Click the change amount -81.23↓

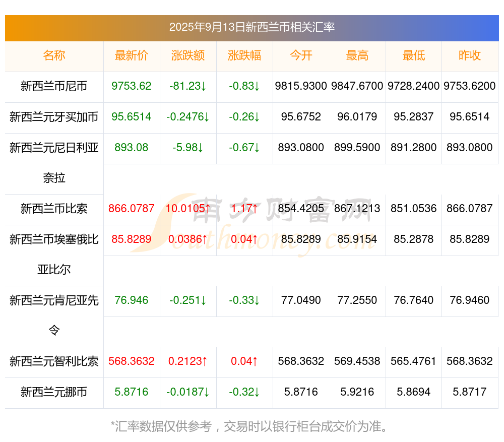point(188,86)
